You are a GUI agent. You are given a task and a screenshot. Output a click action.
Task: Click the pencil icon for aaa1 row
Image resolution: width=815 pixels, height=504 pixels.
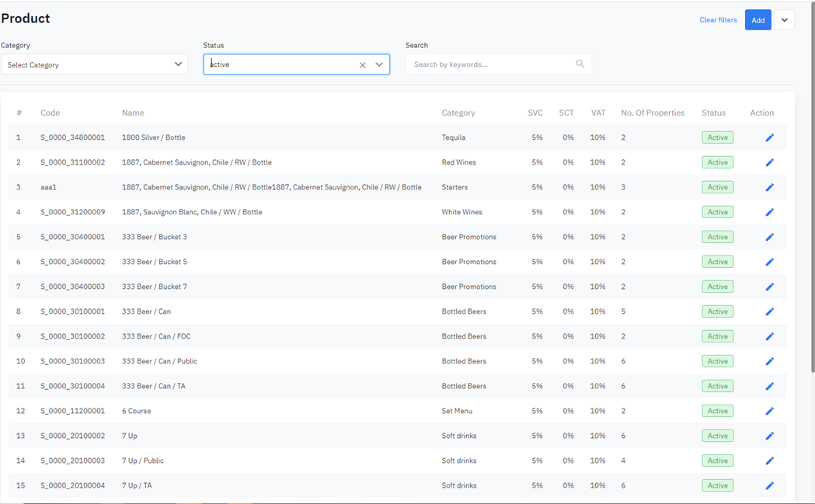(x=769, y=187)
